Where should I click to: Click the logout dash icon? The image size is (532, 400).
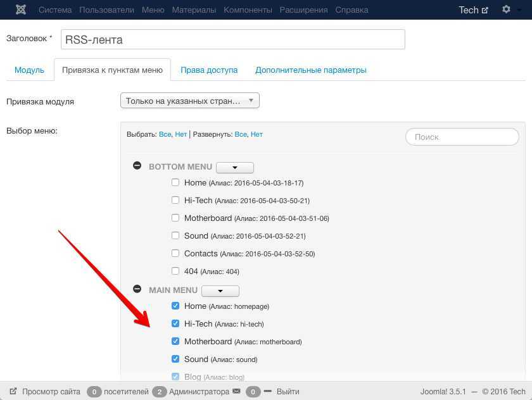coord(267,392)
